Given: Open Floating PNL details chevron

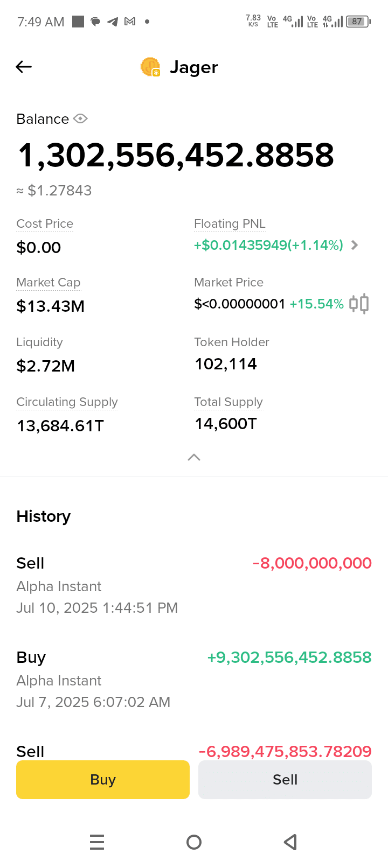Looking at the screenshot, I should click(x=354, y=245).
